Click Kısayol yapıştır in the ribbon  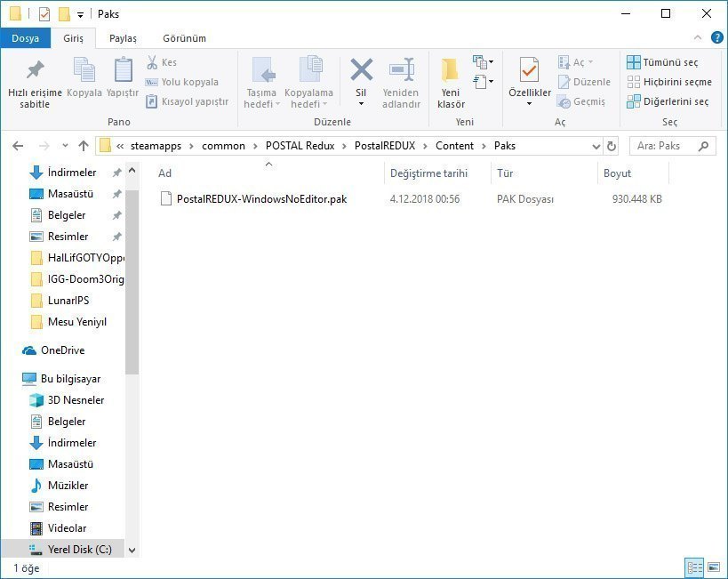[187, 101]
